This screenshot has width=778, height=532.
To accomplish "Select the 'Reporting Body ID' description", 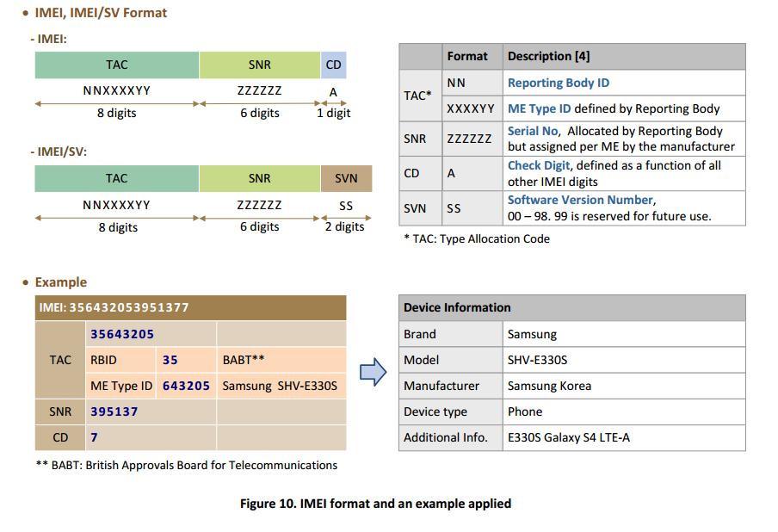I will (x=559, y=83).
